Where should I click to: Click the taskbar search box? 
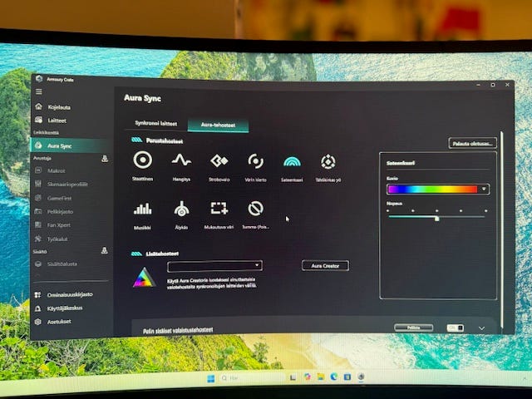click(x=252, y=377)
